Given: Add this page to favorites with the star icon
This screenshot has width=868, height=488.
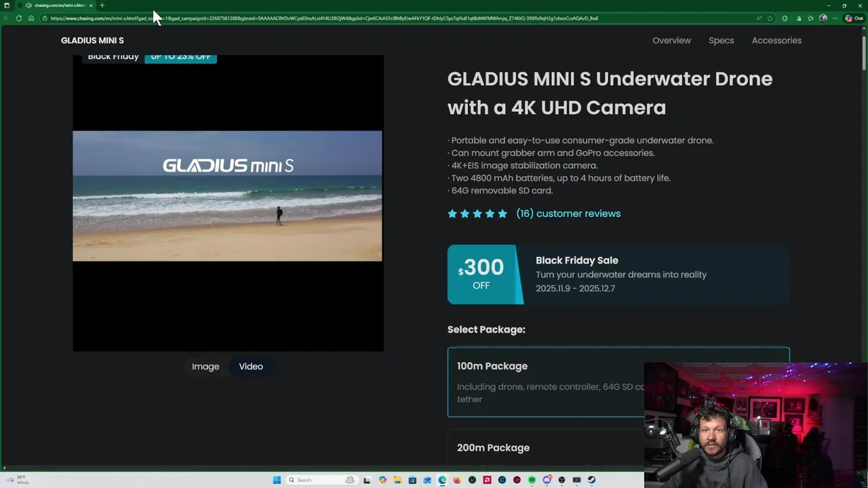Looking at the screenshot, I should (770, 18).
